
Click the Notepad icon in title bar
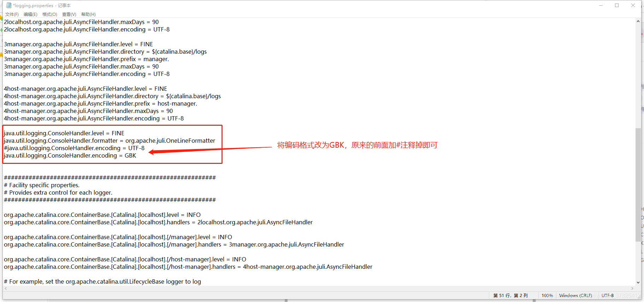(x=9, y=5)
